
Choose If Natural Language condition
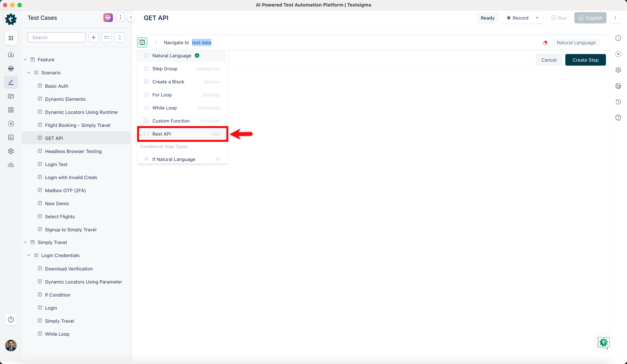pyautogui.click(x=182, y=159)
